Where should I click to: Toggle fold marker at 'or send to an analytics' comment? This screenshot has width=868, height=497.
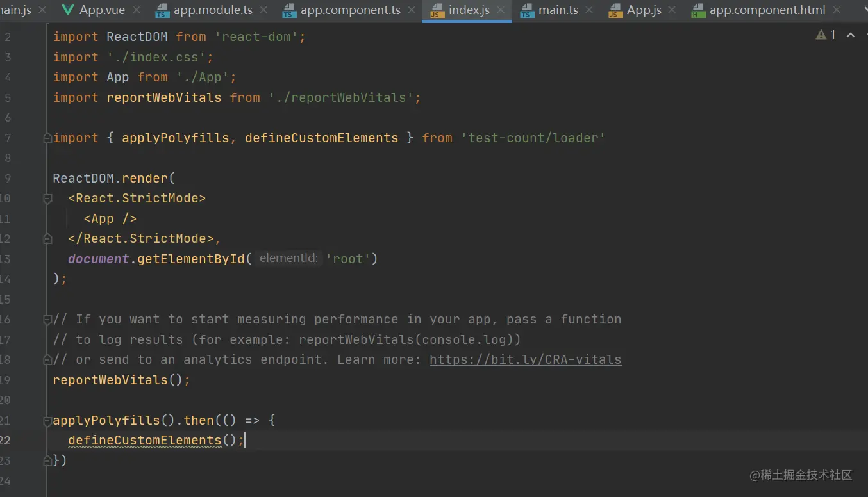(x=47, y=360)
